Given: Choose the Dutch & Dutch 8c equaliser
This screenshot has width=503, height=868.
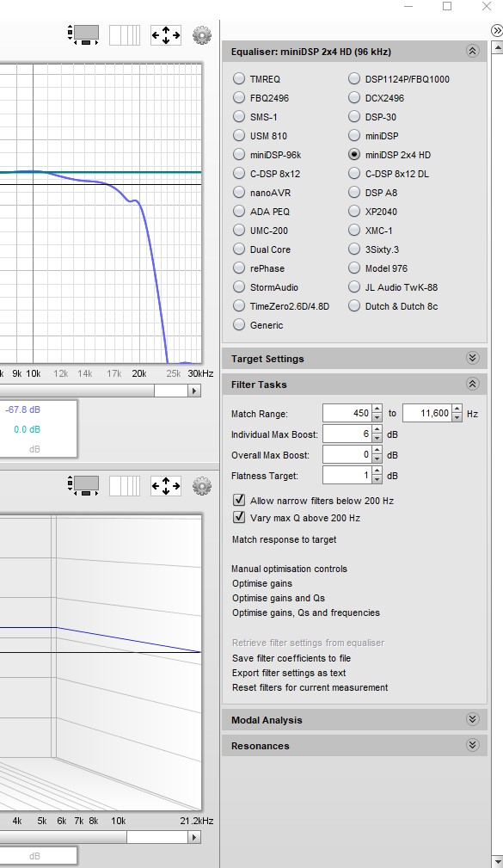Looking at the screenshot, I should [354, 305].
